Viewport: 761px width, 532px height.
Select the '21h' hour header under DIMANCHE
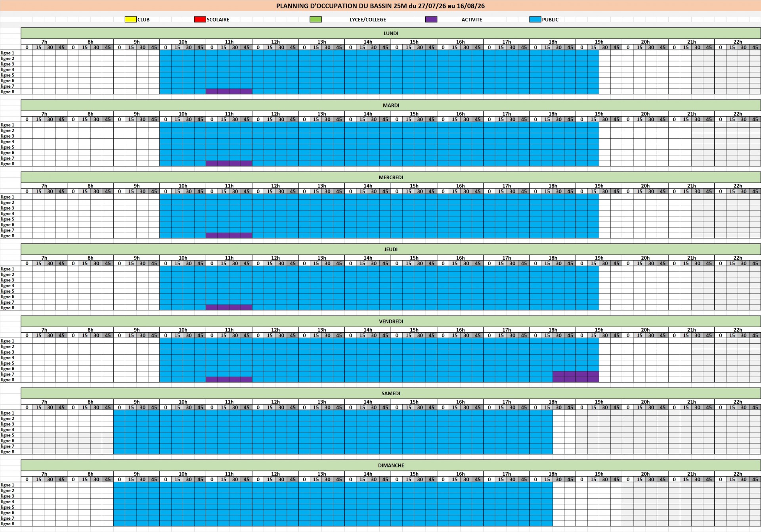click(x=692, y=474)
